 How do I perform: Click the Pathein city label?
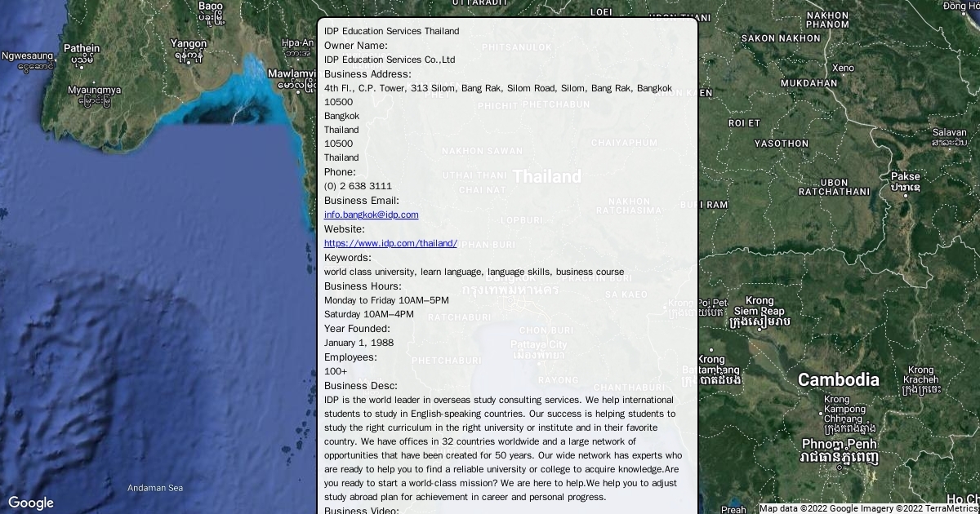[82, 49]
